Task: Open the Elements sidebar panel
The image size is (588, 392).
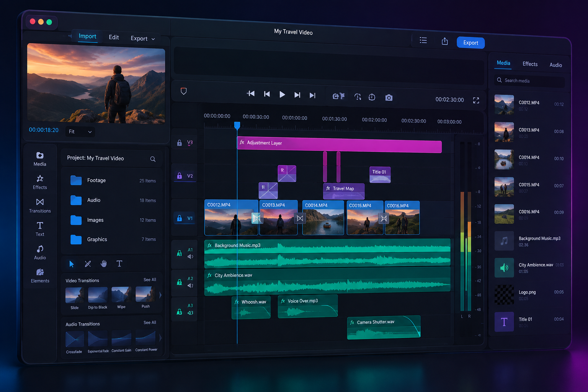Action: pyautogui.click(x=40, y=276)
